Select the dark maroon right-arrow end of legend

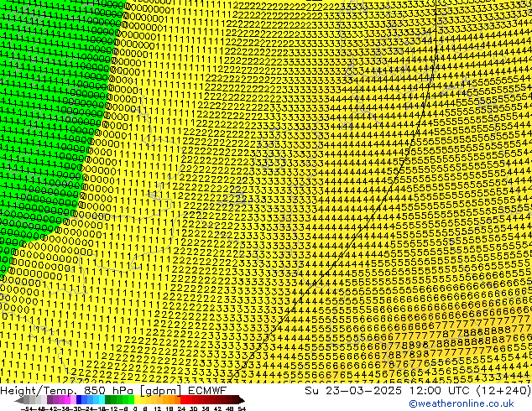pos(242,400)
